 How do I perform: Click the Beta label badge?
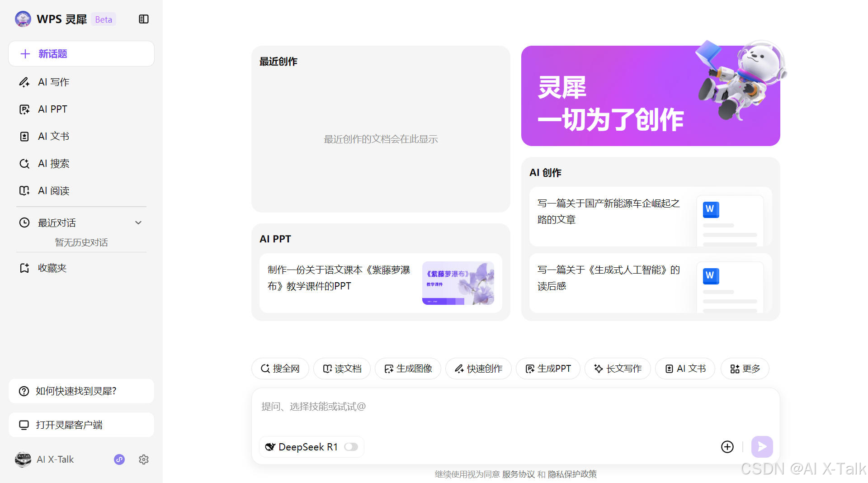pyautogui.click(x=104, y=19)
